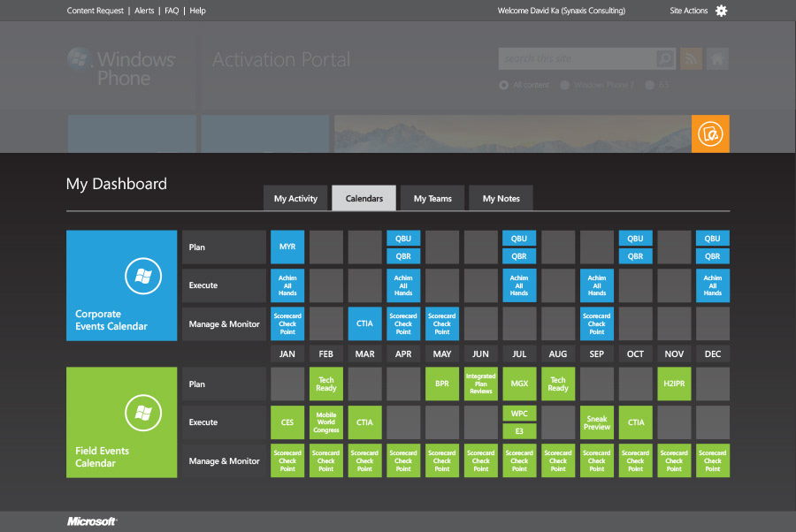Screen dimensions: 796x532
Task: Open the QBU event in April
Action: coord(403,239)
